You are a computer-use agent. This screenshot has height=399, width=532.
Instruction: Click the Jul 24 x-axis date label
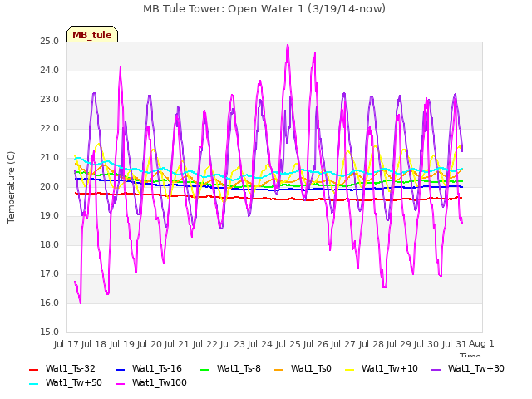(x=260, y=344)
